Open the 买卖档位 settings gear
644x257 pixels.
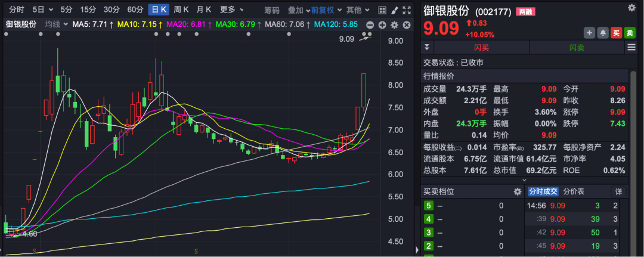[x=518, y=191]
